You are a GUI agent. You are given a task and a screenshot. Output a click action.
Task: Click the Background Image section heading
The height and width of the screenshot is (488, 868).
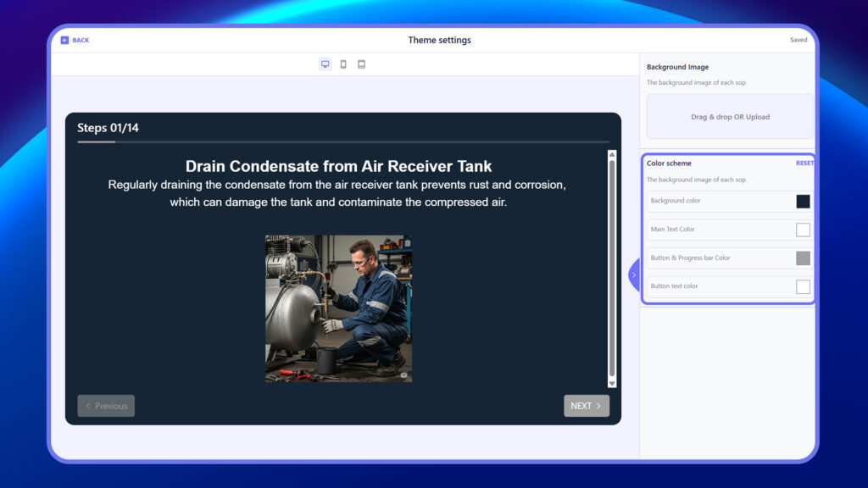tap(677, 67)
